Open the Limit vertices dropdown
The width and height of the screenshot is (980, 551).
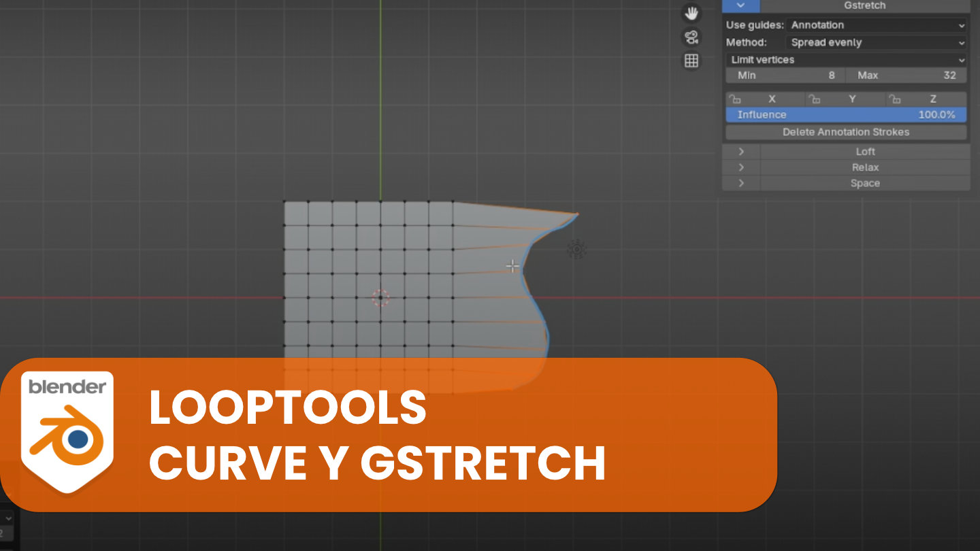pyautogui.click(x=845, y=59)
